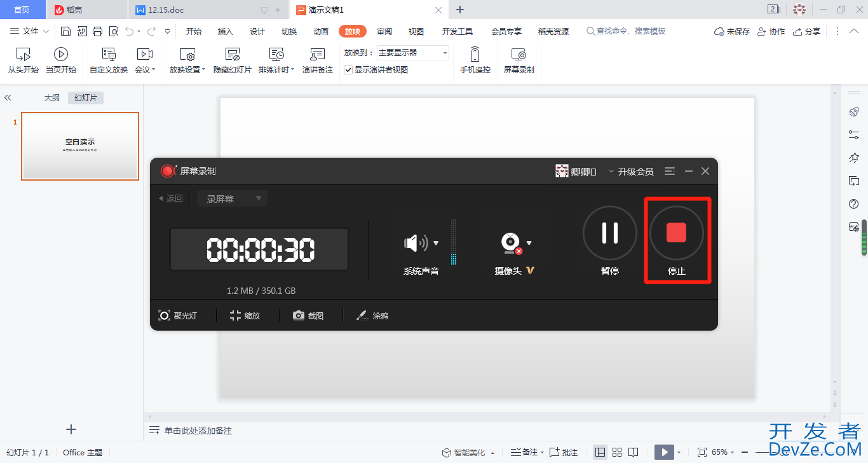Click the zoom (缩放) tool in recorder
Viewport: 868px width, 463px height.
coord(245,315)
